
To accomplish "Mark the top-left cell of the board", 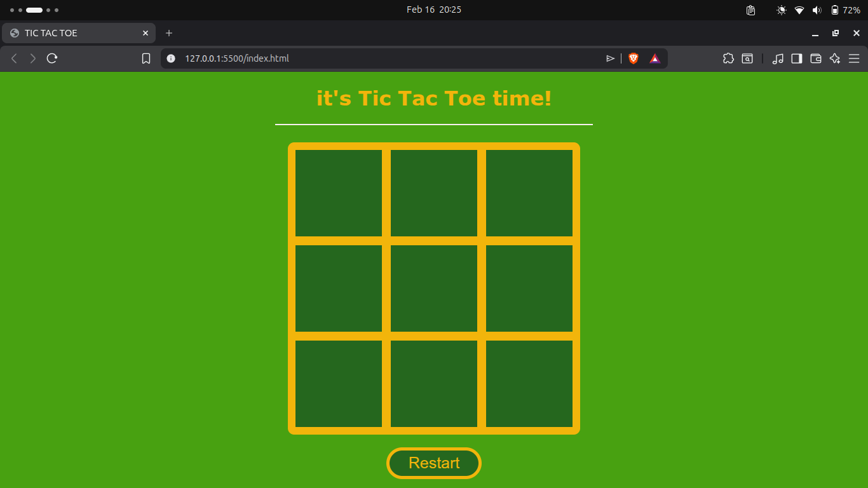I will [x=339, y=193].
